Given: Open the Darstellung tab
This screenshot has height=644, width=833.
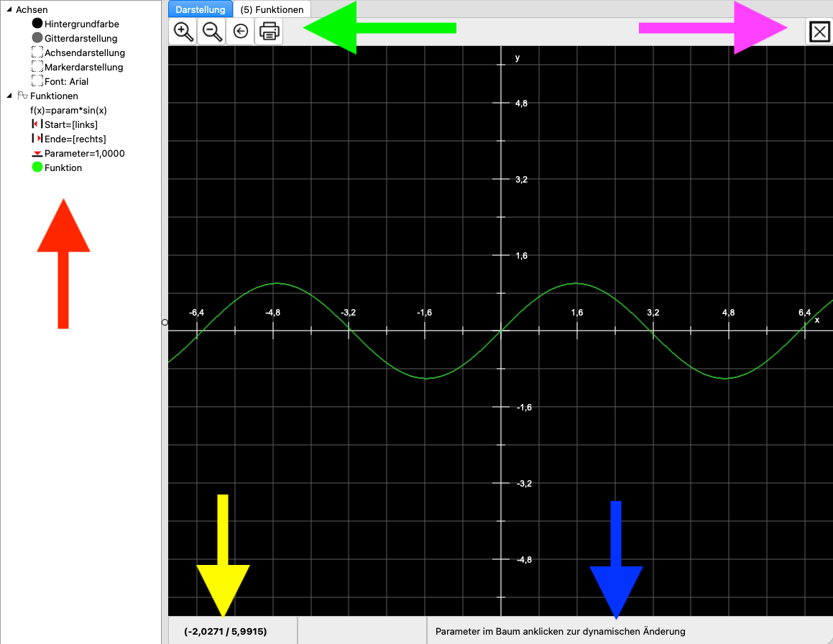Looking at the screenshot, I should coord(201,9).
